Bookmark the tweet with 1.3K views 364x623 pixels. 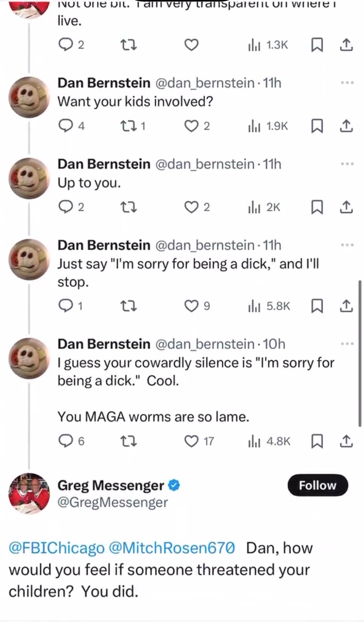coord(316,45)
